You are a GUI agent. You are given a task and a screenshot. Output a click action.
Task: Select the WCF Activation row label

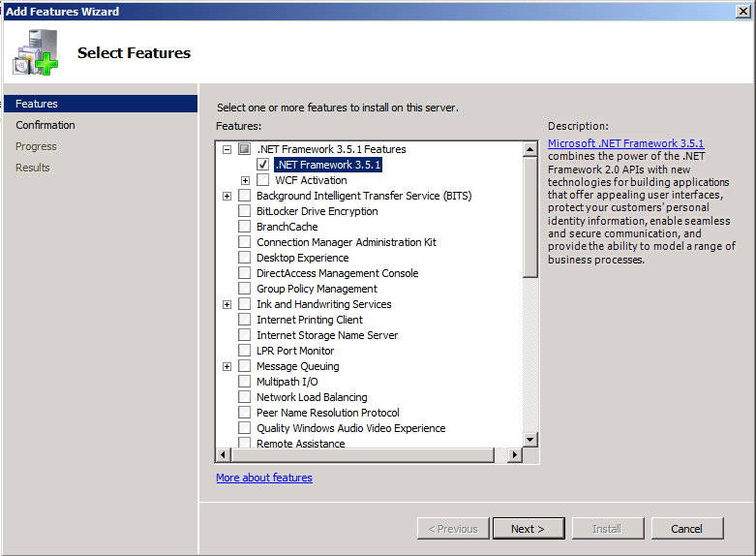tap(311, 180)
